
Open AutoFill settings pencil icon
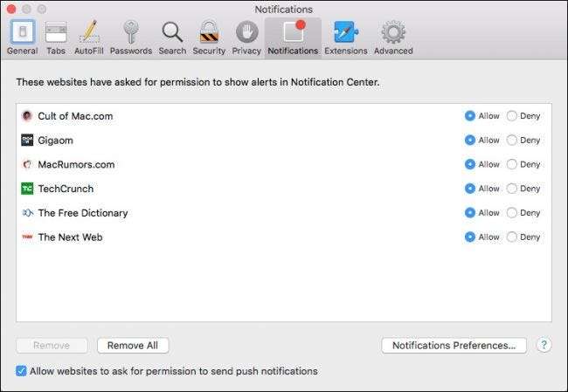pyautogui.click(x=89, y=37)
